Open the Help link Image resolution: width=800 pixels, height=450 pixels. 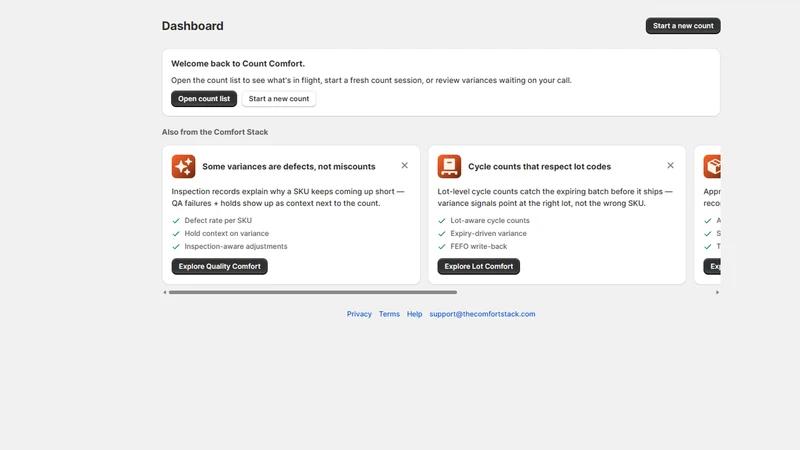(414, 314)
